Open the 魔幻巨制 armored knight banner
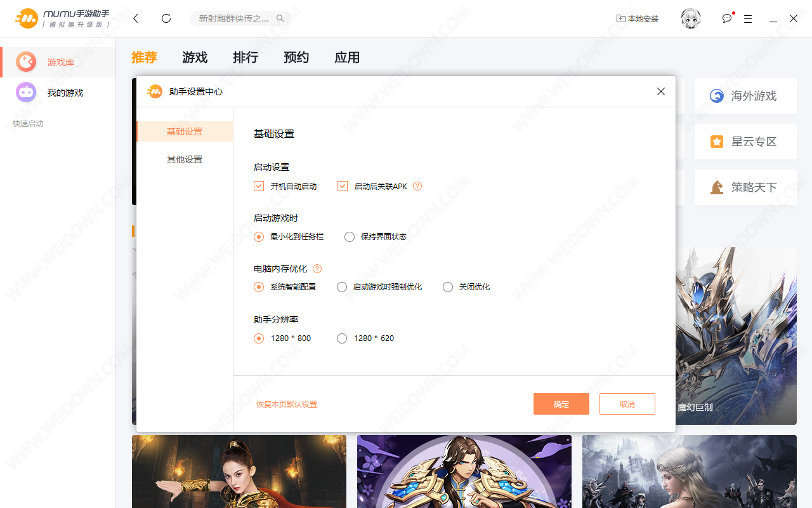This screenshot has width=812, height=508. tap(736, 336)
